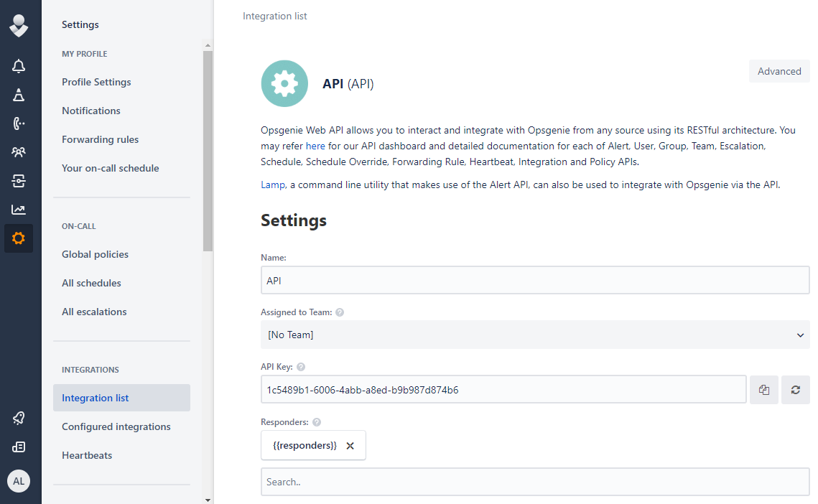The height and width of the screenshot is (504, 818).
Task: Click the API (API) integration title
Action: pos(348,83)
